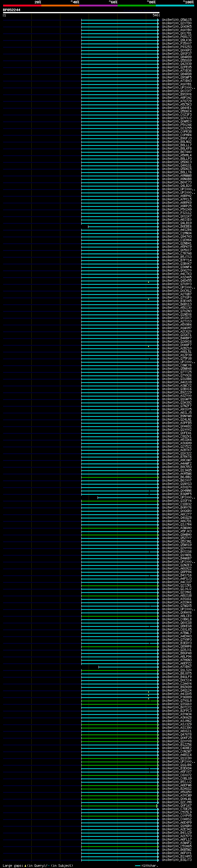Screen dimensions: 197x868
Task: Open hit UniRef100_B4S716
Action: 176,575
